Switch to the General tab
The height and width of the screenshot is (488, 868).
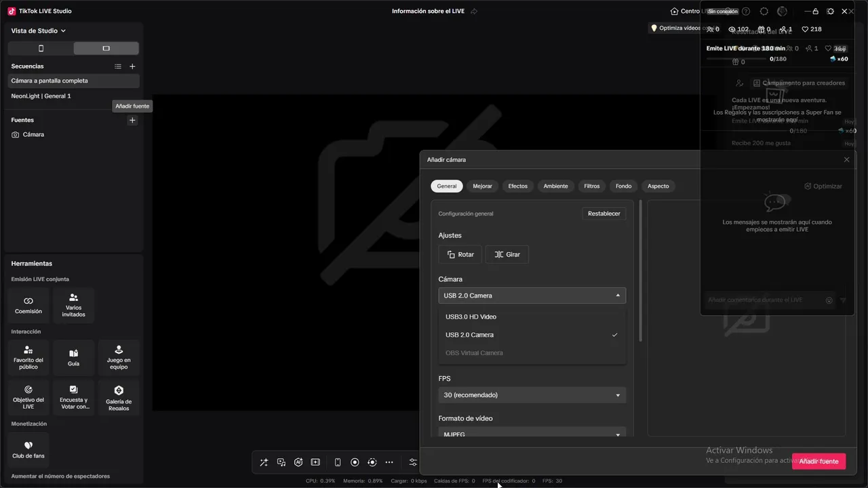tap(447, 186)
